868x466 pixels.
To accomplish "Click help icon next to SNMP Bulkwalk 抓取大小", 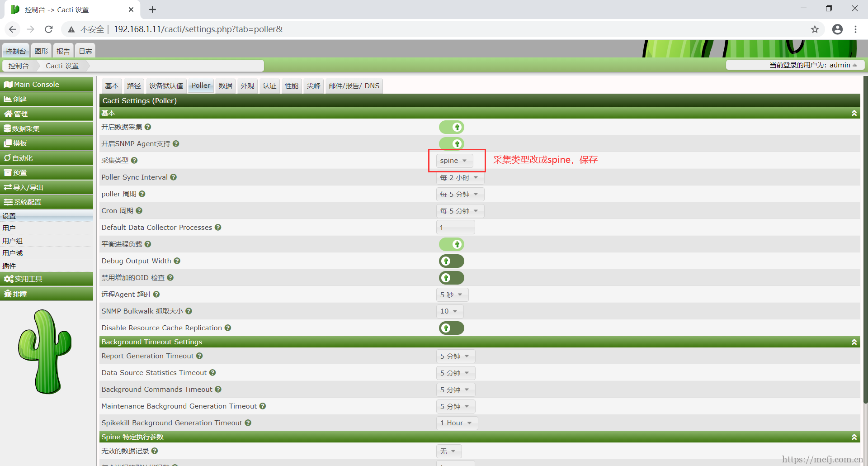I will (x=189, y=311).
